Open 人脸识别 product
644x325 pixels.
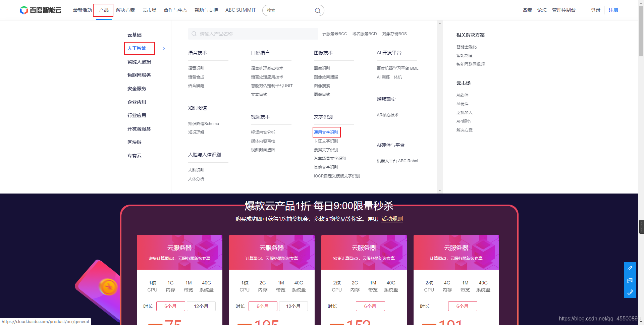196,170
